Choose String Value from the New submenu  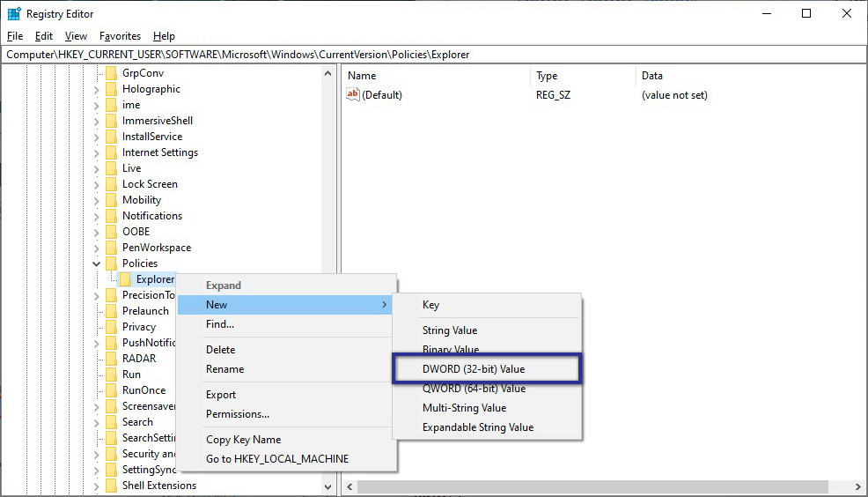(487, 330)
